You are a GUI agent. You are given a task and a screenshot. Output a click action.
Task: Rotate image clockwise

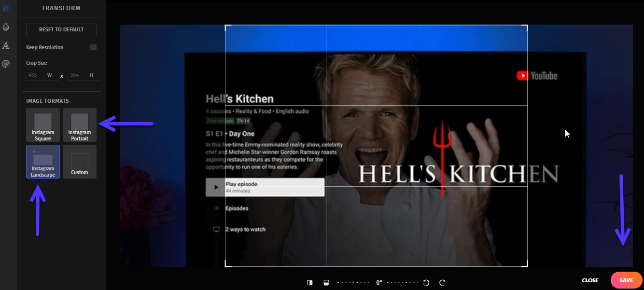[x=442, y=282]
